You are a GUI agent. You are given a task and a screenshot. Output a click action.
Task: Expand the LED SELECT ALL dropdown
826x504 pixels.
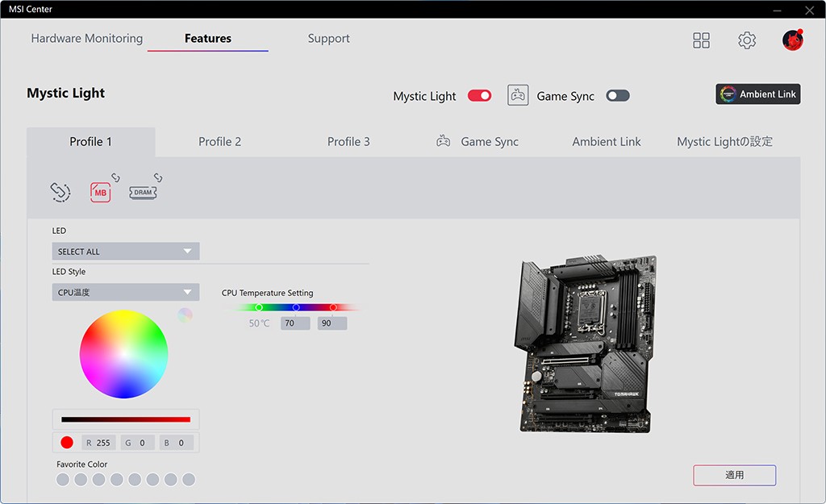(x=126, y=252)
